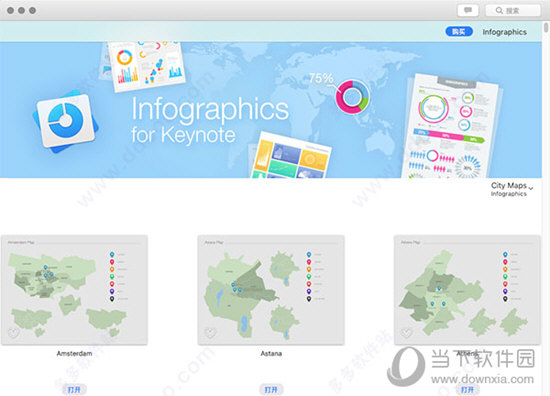Select the Astana map thumbnail
The width and height of the screenshot is (550, 396).
click(271, 290)
